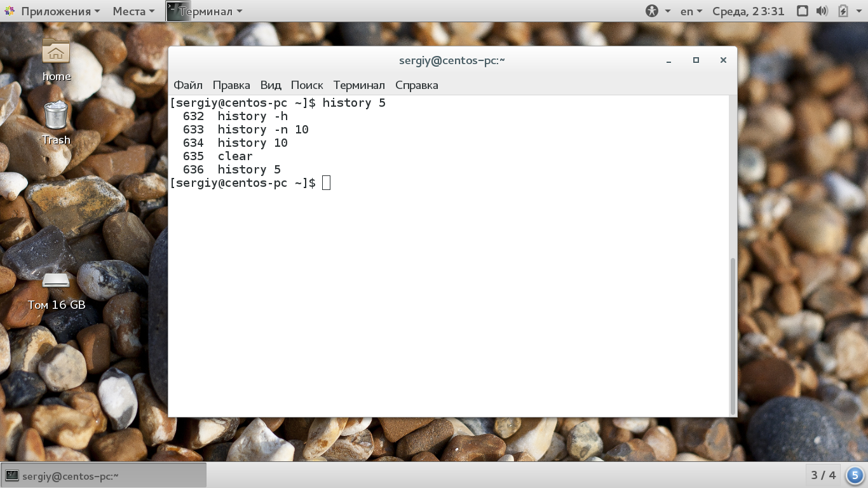Open the accessibility menu icon in top panel
Viewport: 868px width, 488px height.
click(x=652, y=11)
